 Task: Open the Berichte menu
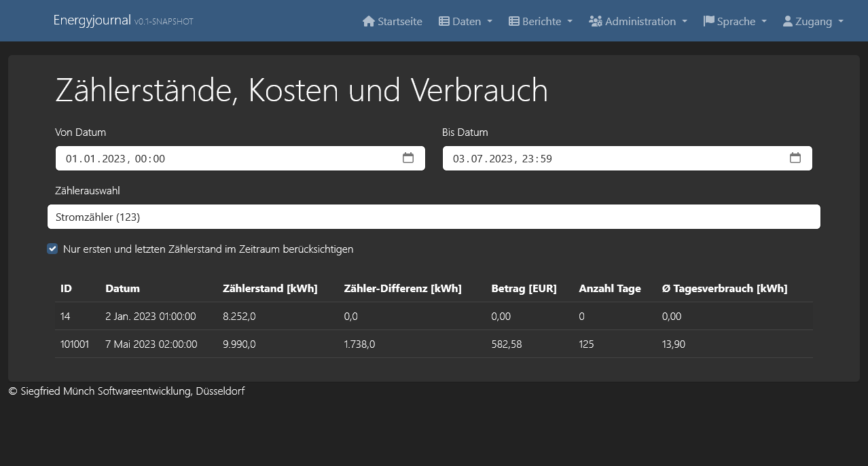[540, 21]
